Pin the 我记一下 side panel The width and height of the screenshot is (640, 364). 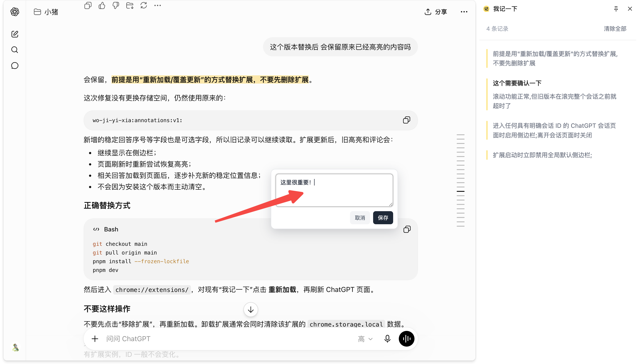pyautogui.click(x=616, y=9)
